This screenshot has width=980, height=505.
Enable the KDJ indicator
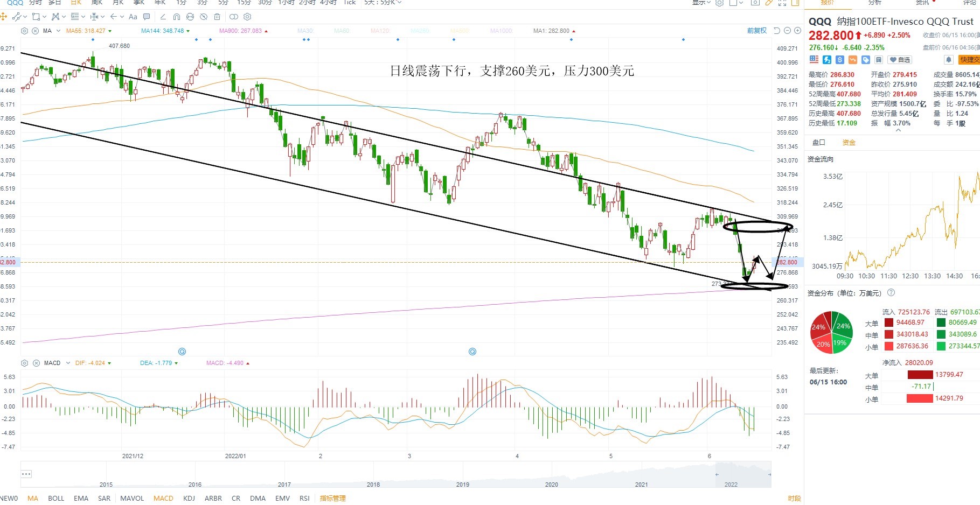[x=189, y=499]
